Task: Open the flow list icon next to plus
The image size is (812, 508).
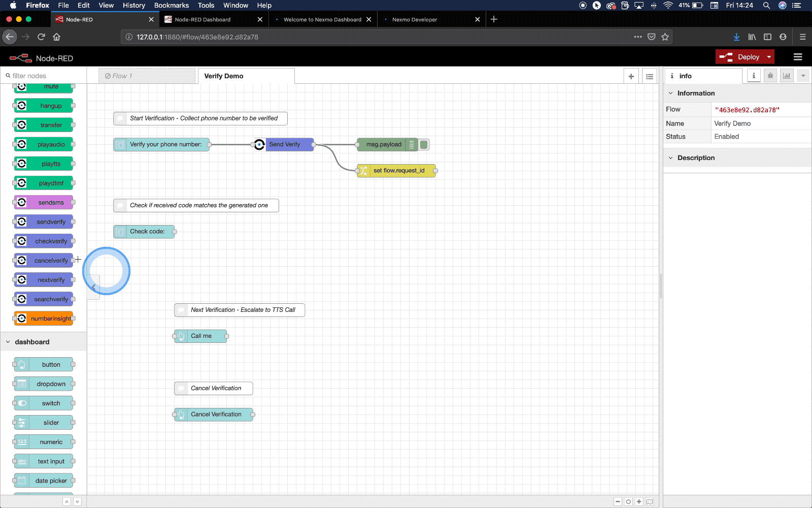Action: [x=650, y=75]
